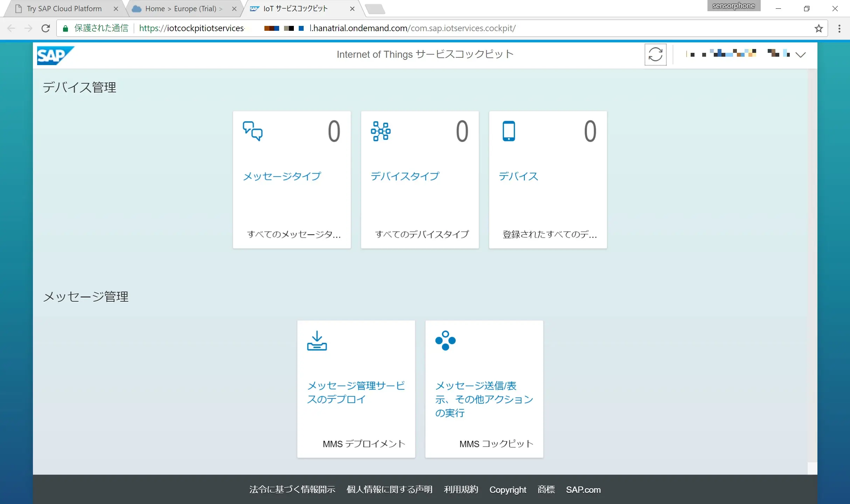Click MMS デプロイメント subtitle text
Viewport: 850px width, 504px height.
coord(364,444)
